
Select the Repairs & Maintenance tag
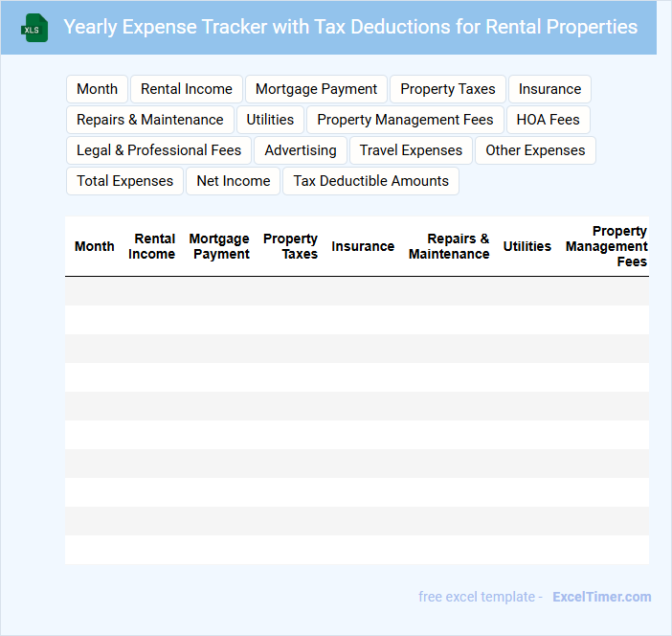coord(150,120)
